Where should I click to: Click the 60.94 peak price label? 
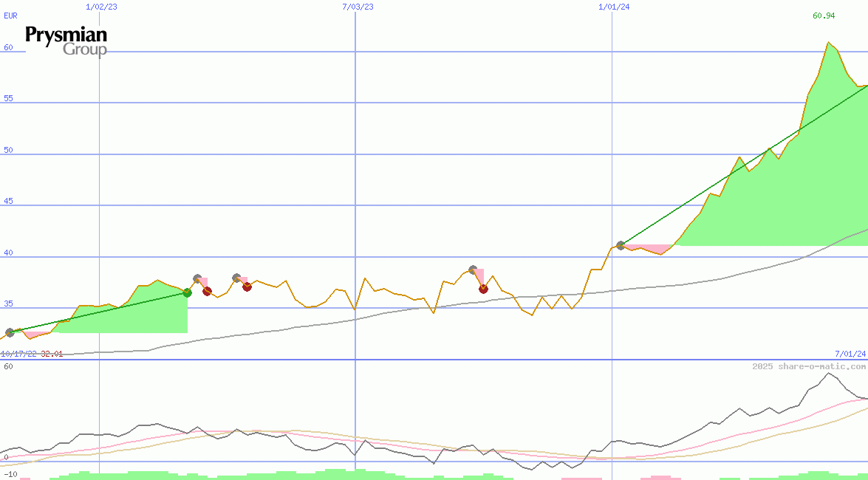point(824,16)
